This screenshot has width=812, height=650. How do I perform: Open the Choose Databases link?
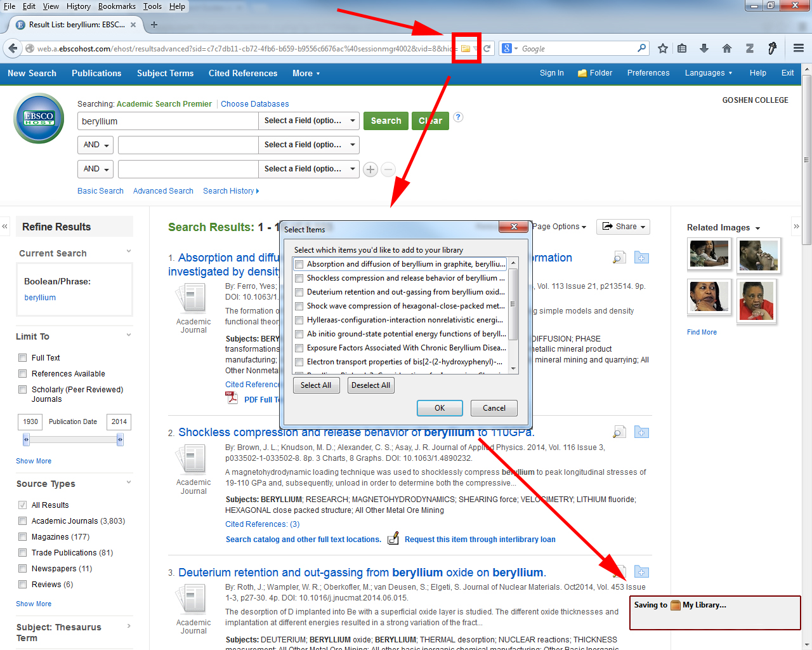(x=255, y=104)
